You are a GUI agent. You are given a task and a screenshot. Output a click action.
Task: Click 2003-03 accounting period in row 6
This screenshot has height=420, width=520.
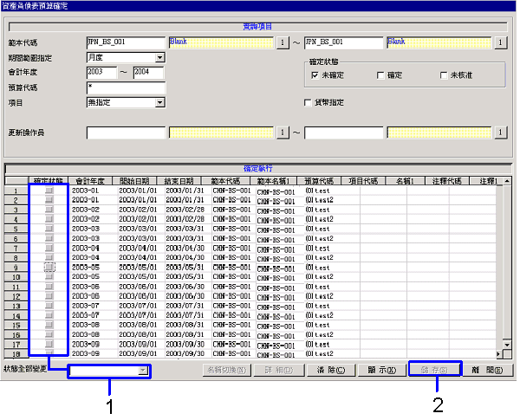(x=86, y=238)
